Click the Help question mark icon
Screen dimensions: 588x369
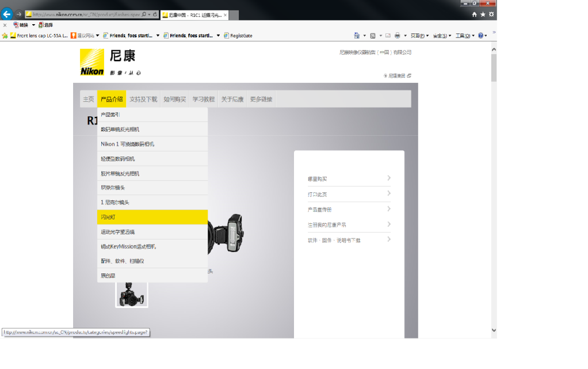click(481, 36)
